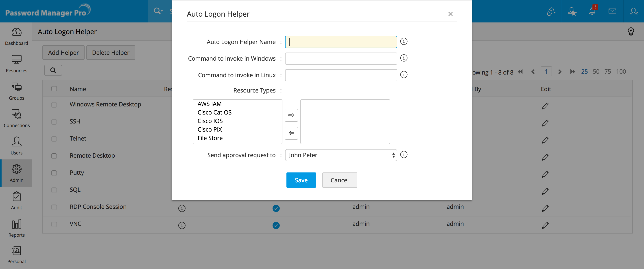Click the left arrow to remove resource type
644x269 pixels.
[291, 133]
